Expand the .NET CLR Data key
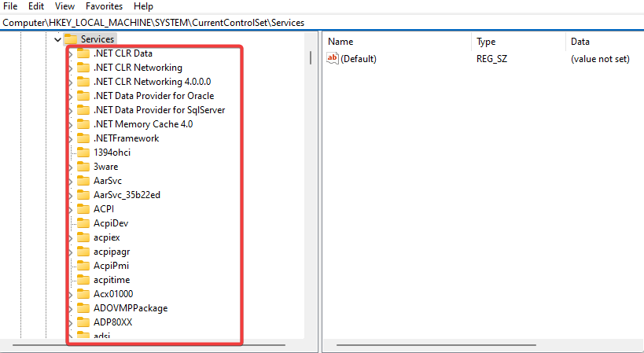The image size is (644, 353). [70, 54]
